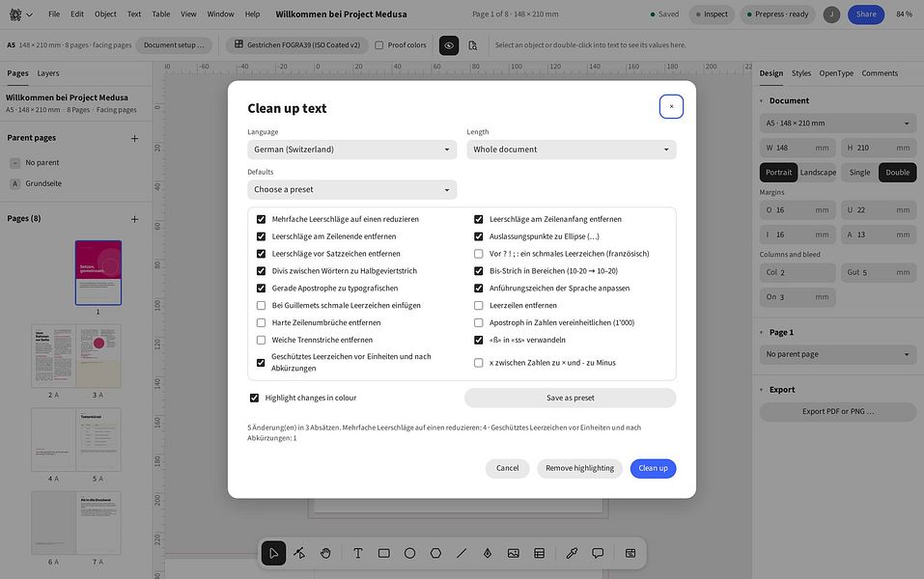Screen dimensions: 924x579
Task: Select the table tool in bottom toolbar
Action: pos(539,553)
